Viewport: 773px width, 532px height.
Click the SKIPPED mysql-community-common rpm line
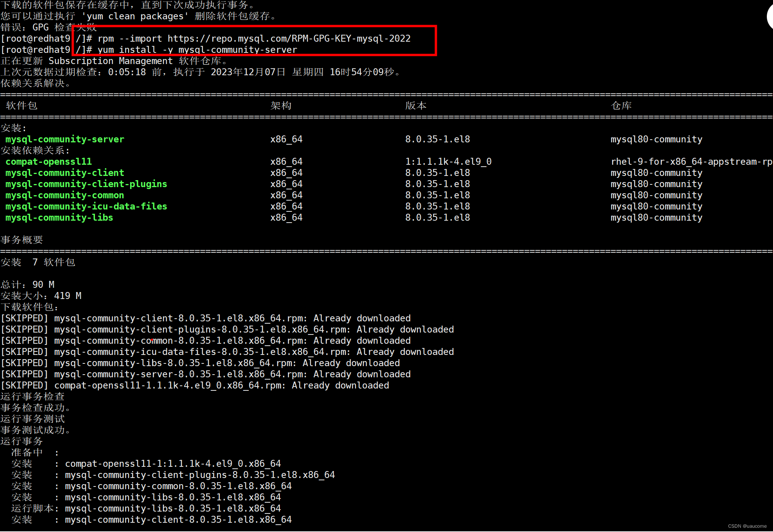pos(206,341)
